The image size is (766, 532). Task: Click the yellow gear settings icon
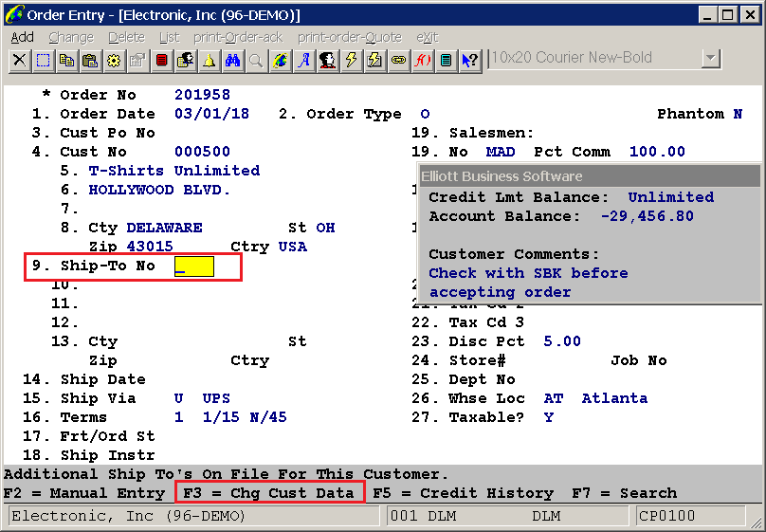click(x=115, y=61)
